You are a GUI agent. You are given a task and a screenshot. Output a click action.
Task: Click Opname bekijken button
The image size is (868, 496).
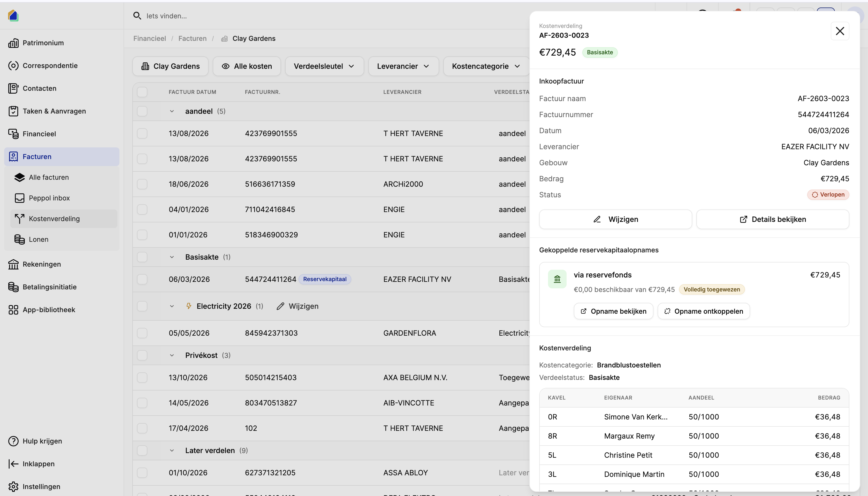tap(613, 311)
